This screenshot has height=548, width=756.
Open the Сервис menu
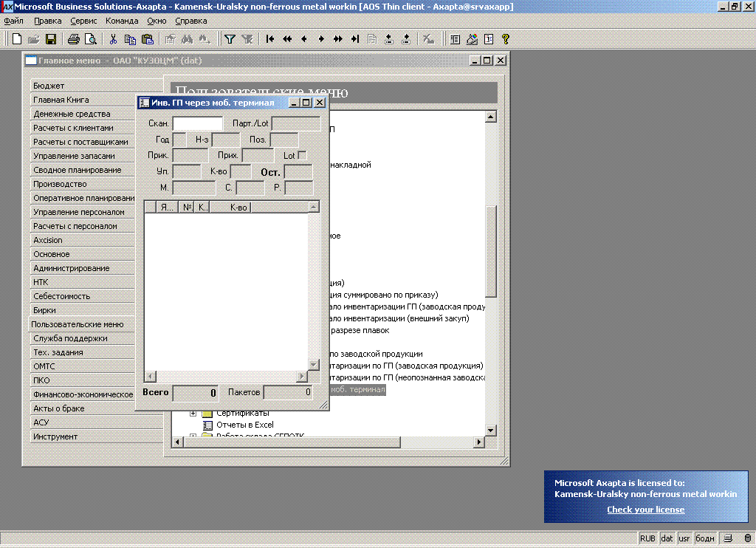[83, 21]
